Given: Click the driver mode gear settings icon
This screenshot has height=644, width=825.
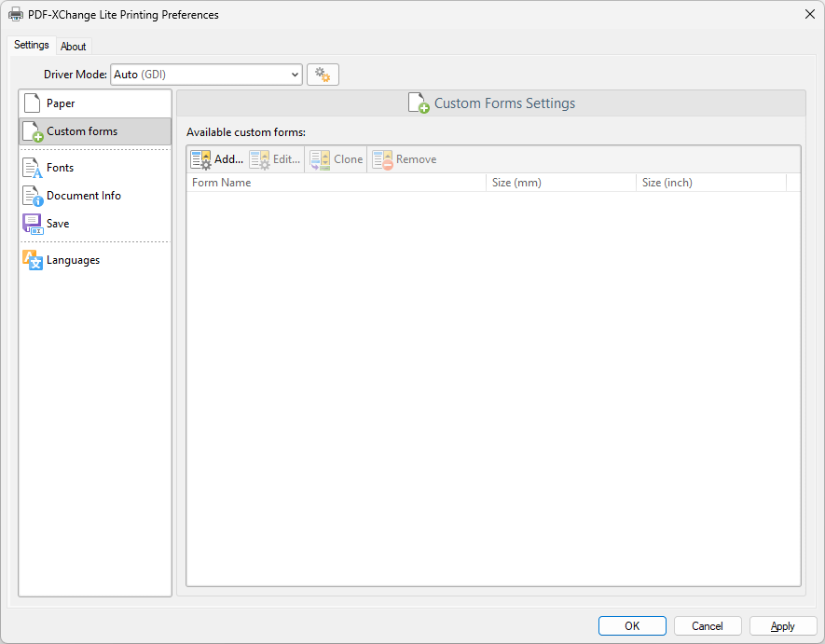Looking at the screenshot, I should click(323, 74).
